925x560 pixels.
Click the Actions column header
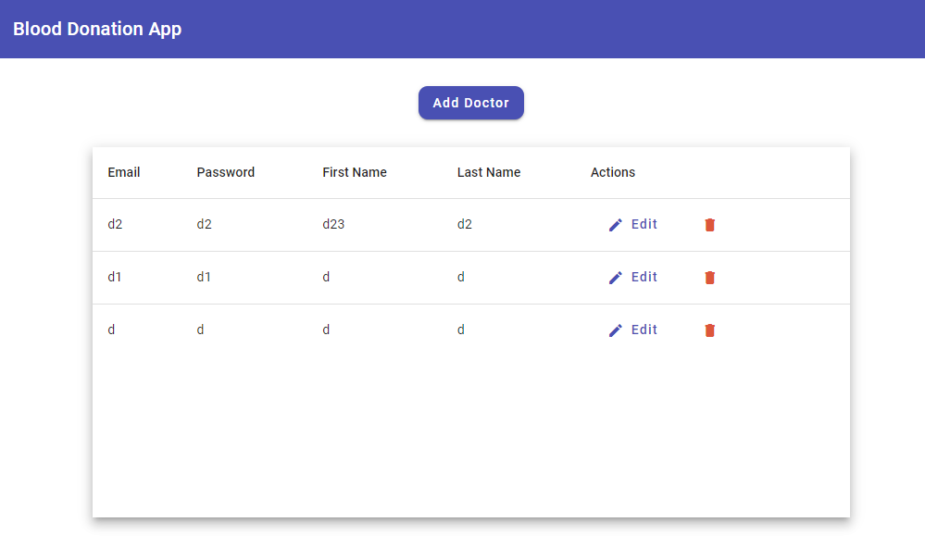click(x=612, y=172)
